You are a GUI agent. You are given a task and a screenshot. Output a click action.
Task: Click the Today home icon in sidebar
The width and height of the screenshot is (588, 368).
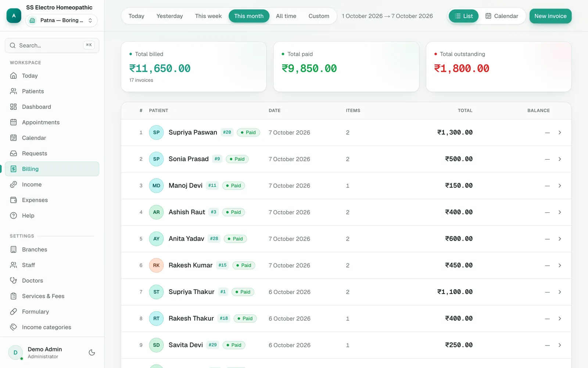(x=14, y=76)
